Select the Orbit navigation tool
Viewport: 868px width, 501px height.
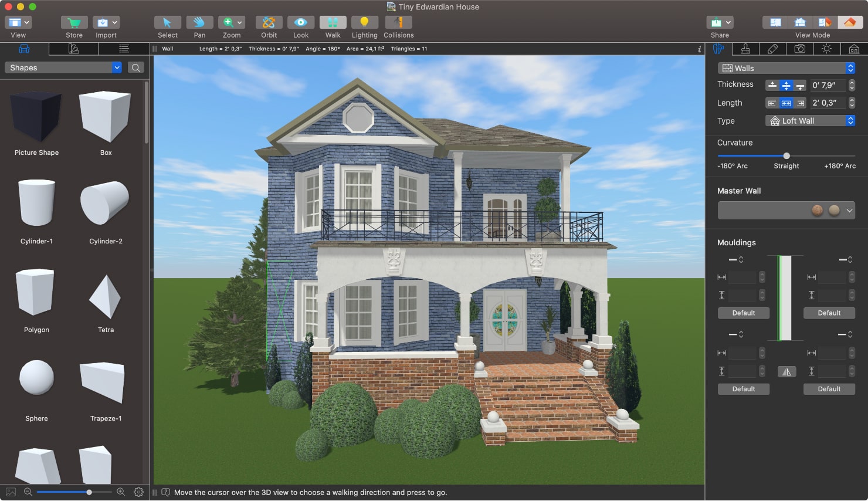(269, 23)
